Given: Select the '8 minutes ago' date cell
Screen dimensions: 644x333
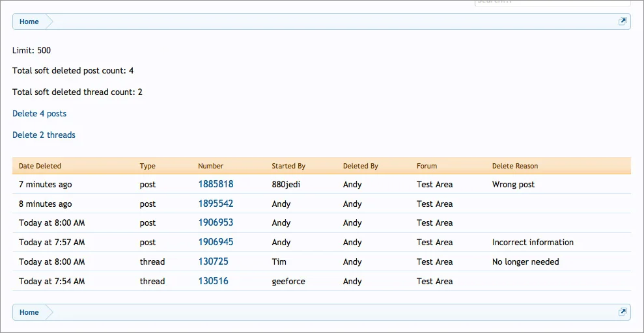Looking at the screenshot, I should click(x=45, y=204).
